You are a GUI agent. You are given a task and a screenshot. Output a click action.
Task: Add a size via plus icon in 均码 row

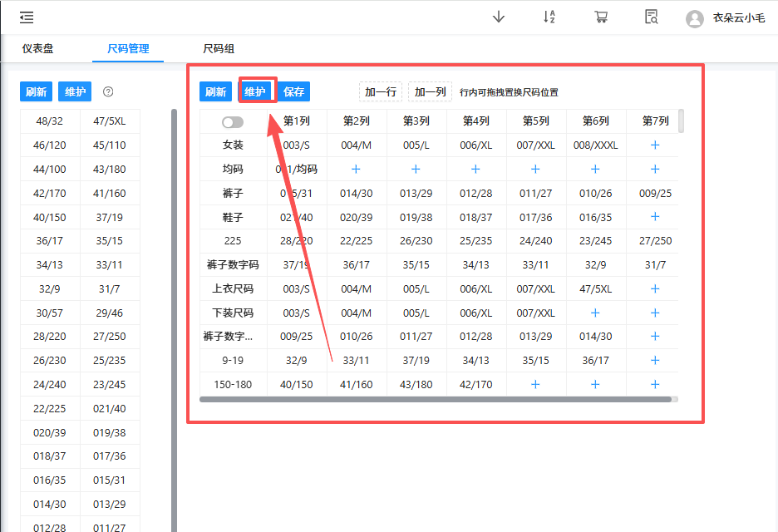pyautogui.click(x=356, y=169)
